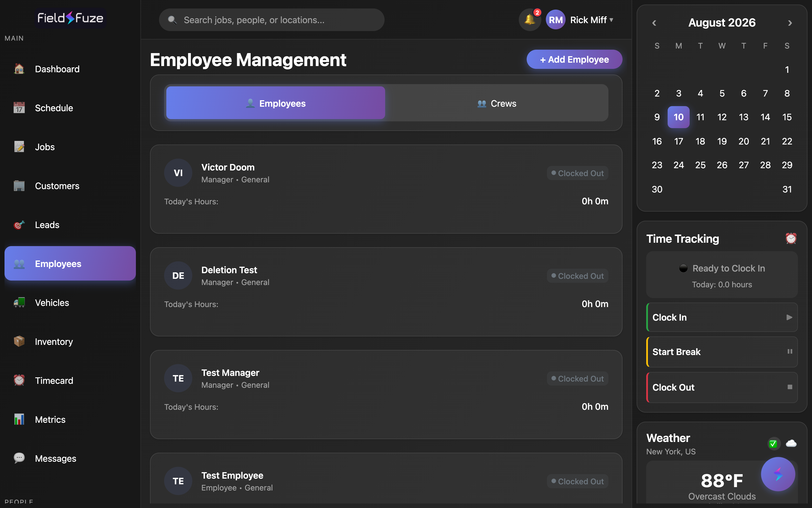This screenshot has width=812, height=508.
Task: Open Deletion Test employee name
Action: tap(229, 270)
